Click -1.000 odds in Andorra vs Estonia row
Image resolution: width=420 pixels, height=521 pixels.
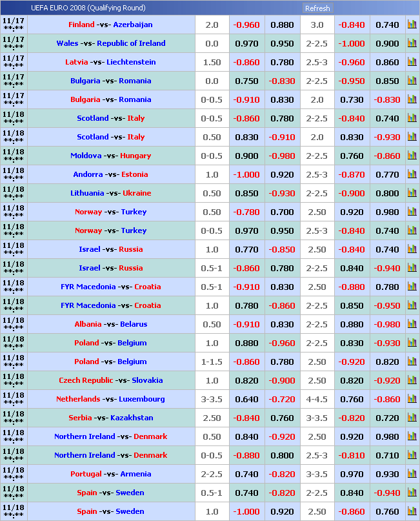pos(246,175)
